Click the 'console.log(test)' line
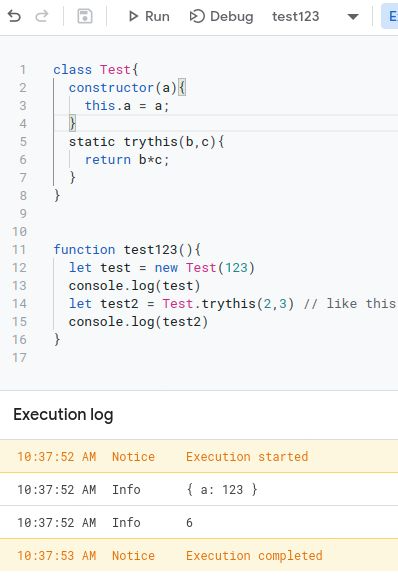398x586 pixels. pyautogui.click(x=135, y=286)
